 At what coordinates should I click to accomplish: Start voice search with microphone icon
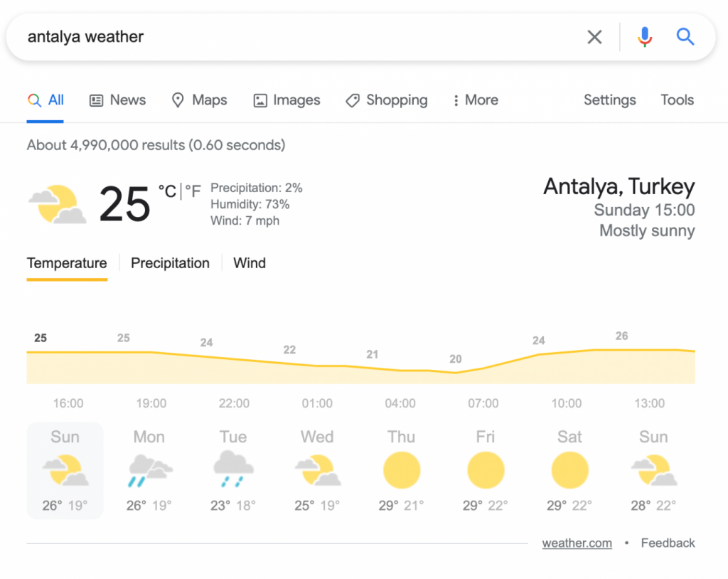point(644,37)
